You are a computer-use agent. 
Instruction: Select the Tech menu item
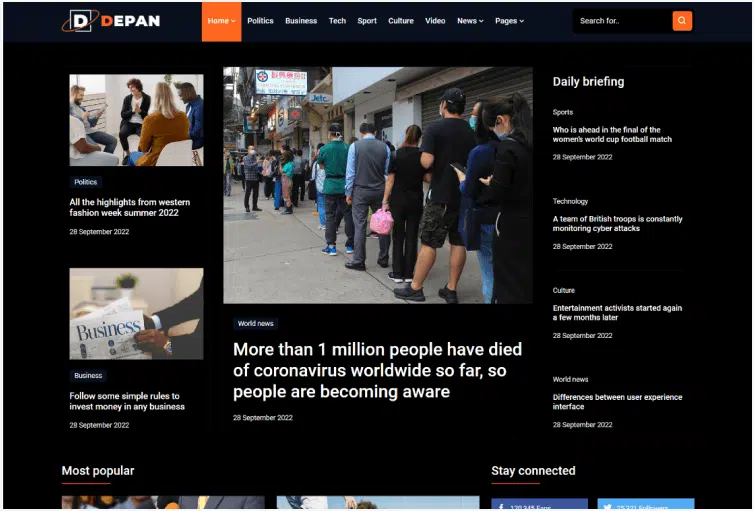click(337, 21)
